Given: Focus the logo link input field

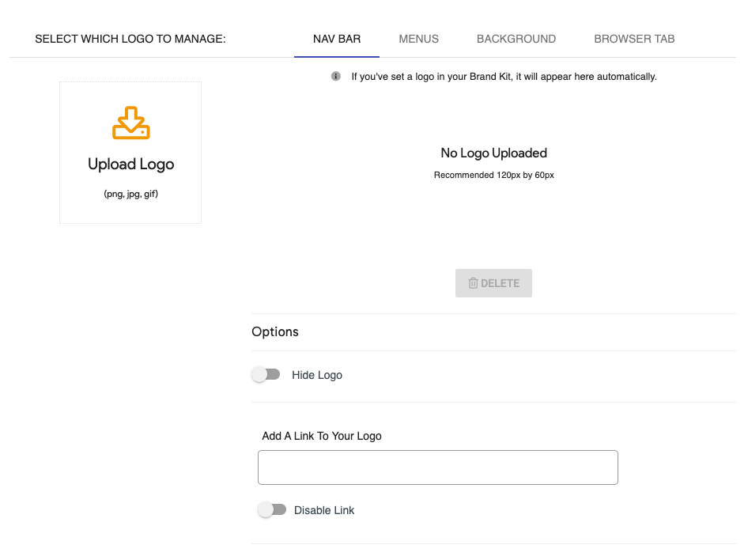Looking at the screenshot, I should (x=437, y=467).
